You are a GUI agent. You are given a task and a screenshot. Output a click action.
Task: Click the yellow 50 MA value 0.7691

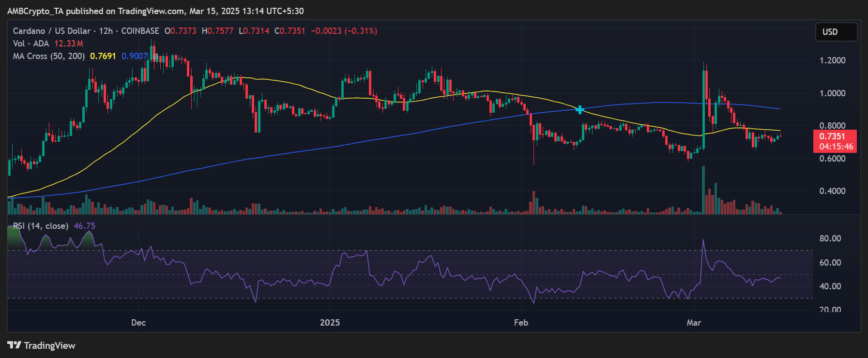click(103, 56)
